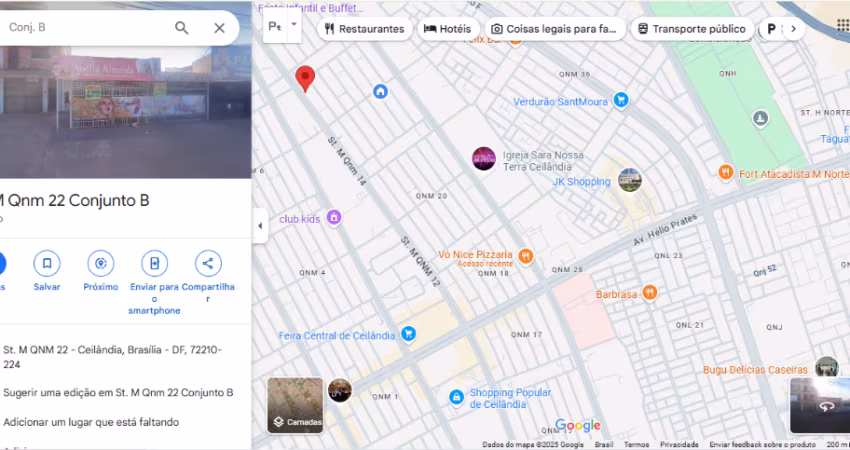
Task: Filter map by Hotéis
Action: pyautogui.click(x=447, y=29)
